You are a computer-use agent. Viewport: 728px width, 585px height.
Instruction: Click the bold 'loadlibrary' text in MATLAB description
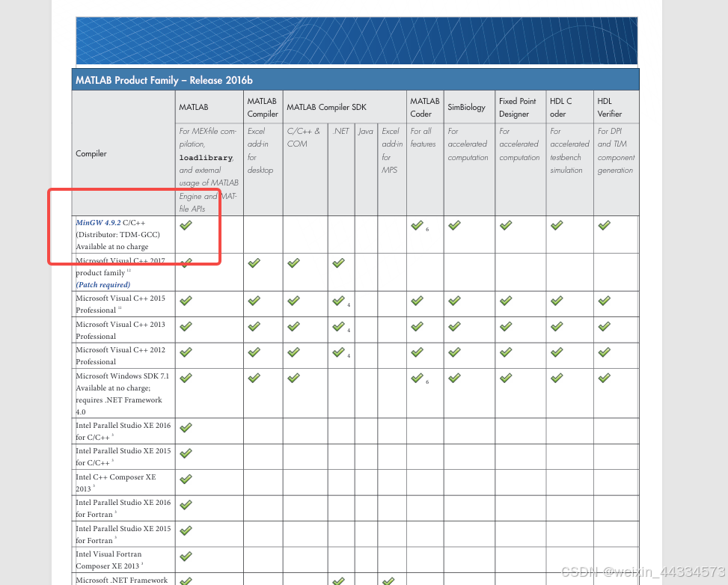[206, 158]
